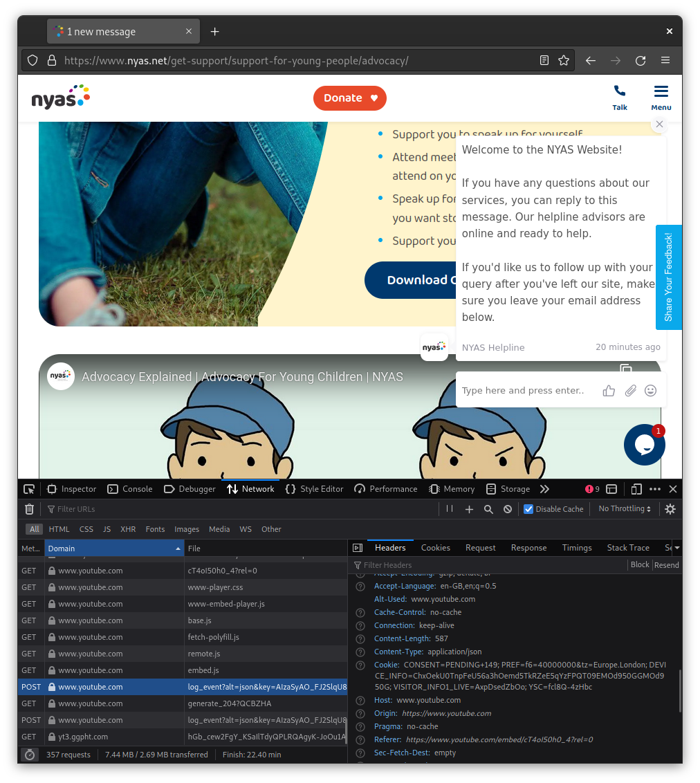This screenshot has width=700, height=783.
Task: Bookmark this page with the star icon
Action: pos(564,60)
